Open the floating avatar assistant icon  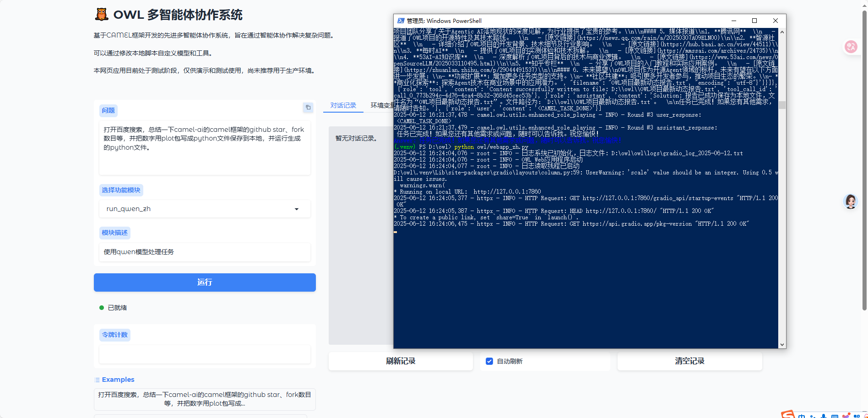(x=851, y=201)
